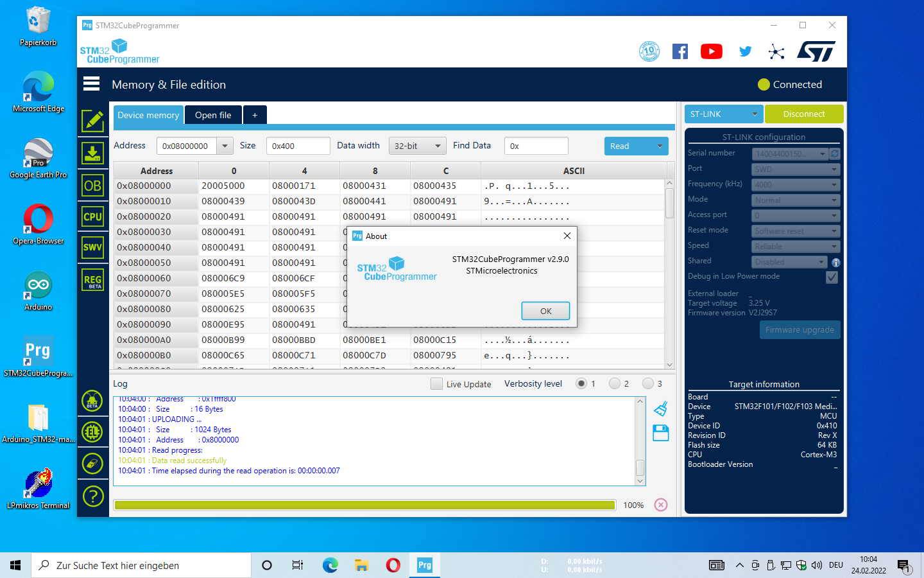The height and width of the screenshot is (578, 924).
Task: Click the memory table vertical scrollbar
Action: pos(669,274)
